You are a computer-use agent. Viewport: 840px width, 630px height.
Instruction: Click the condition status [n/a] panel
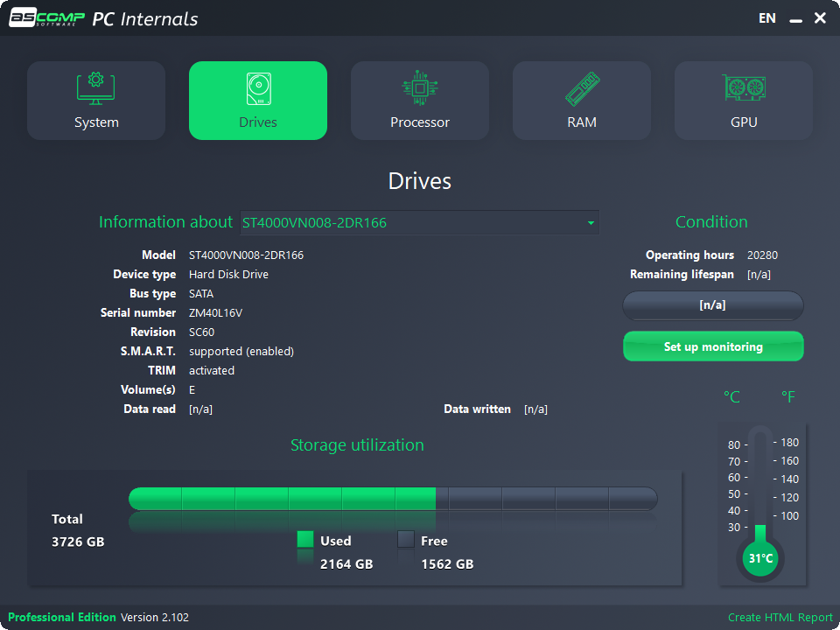pyautogui.click(x=713, y=305)
